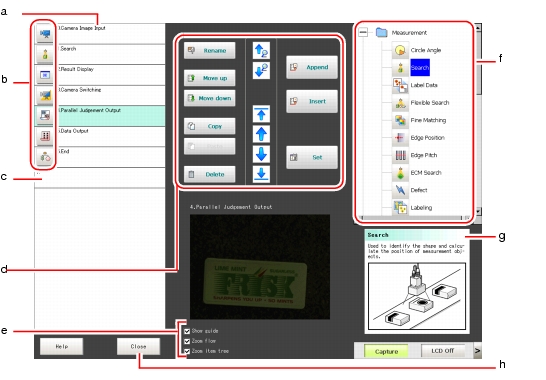Move selection up one unit arrow
The height and width of the screenshot is (380, 546).
click(x=261, y=134)
